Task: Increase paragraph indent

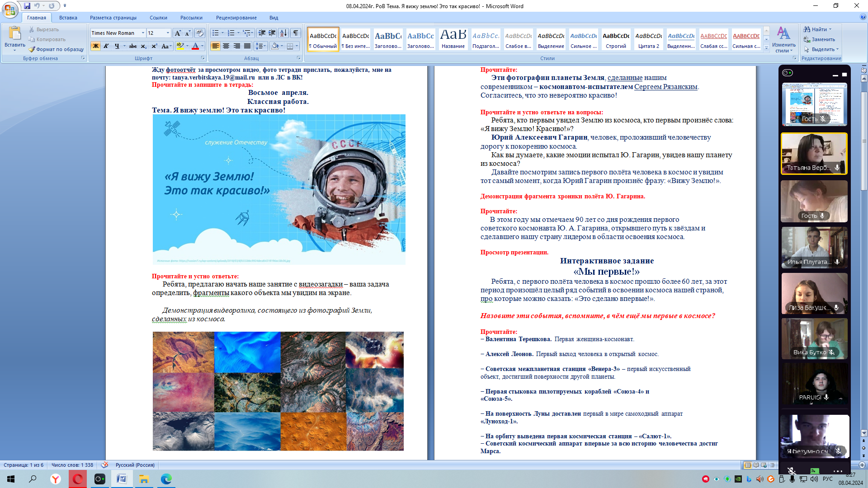Action: click(272, 33)
